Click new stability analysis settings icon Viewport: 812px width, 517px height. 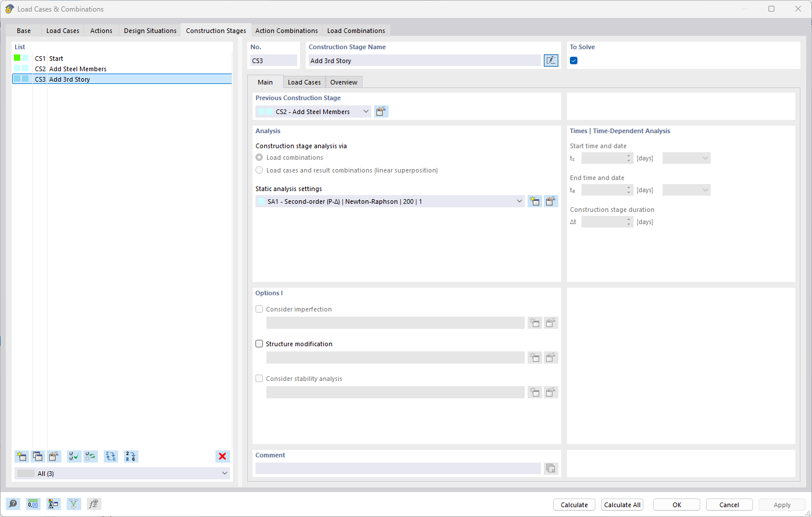coord(535,392)
